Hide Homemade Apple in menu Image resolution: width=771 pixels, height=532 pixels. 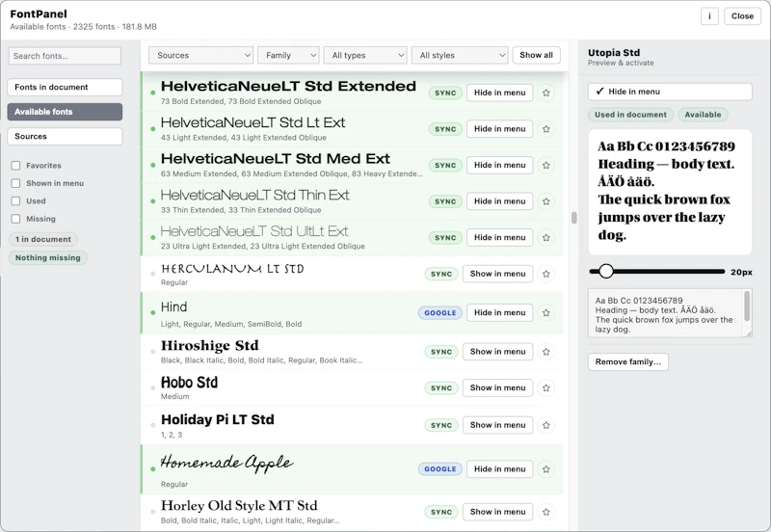click(499, 468)
